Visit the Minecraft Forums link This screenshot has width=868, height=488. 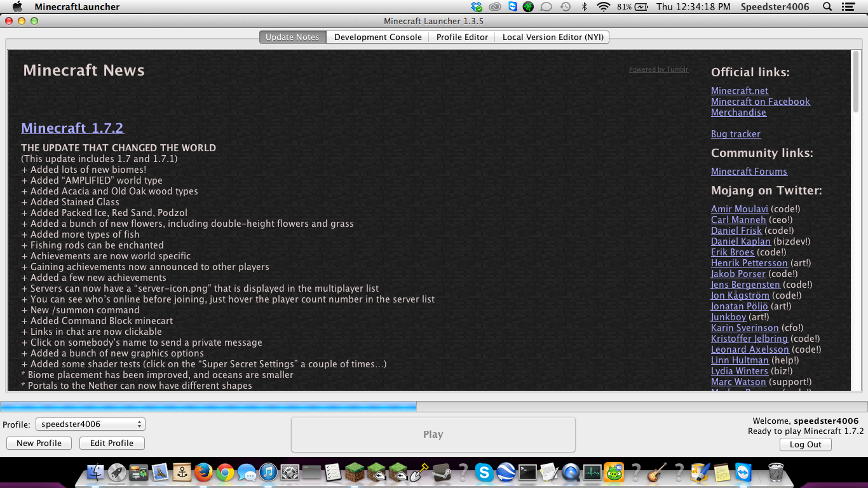(749, 172)
